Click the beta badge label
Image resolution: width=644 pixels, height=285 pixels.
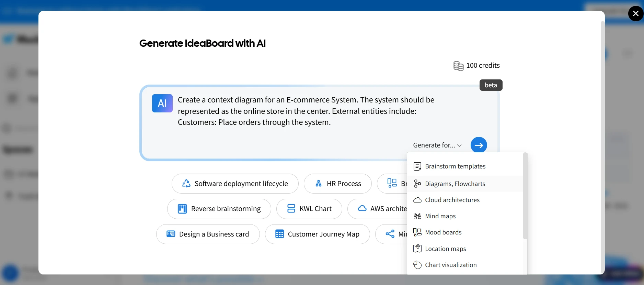491,85
